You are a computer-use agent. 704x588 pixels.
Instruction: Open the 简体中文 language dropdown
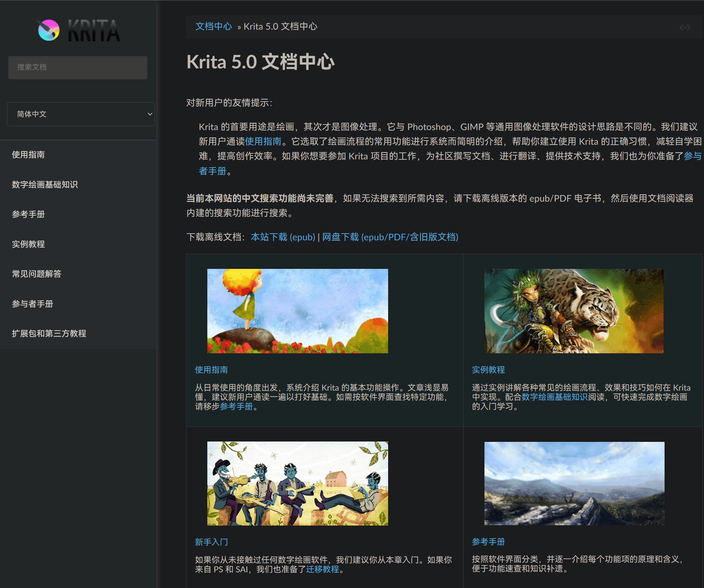[81, 114]
